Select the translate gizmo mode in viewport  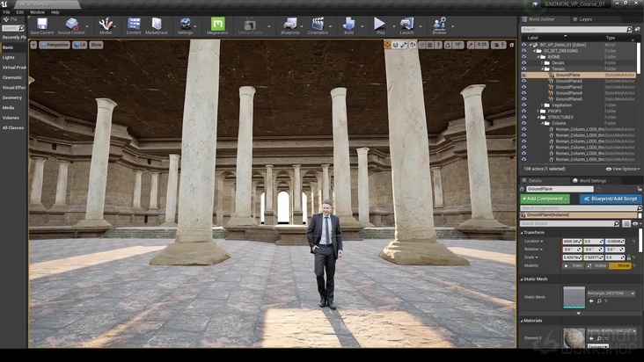pyautogui.click(x=387, y=45)
